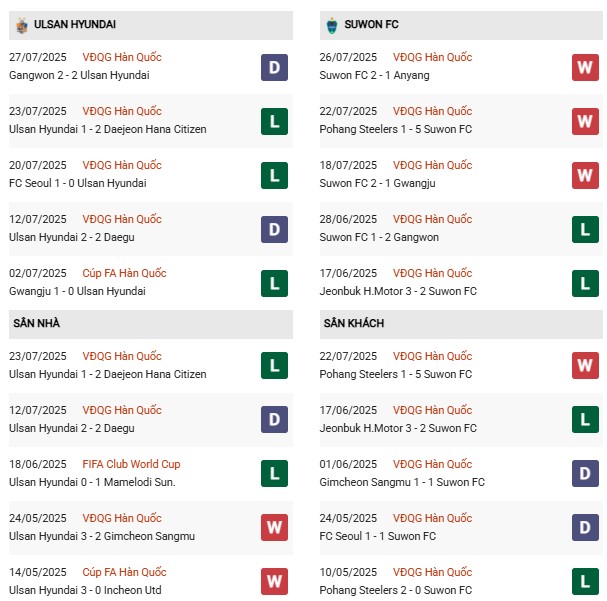Click the L badge for FC Seoul 1-0 Ulsan Hyundai

(274, 175)
